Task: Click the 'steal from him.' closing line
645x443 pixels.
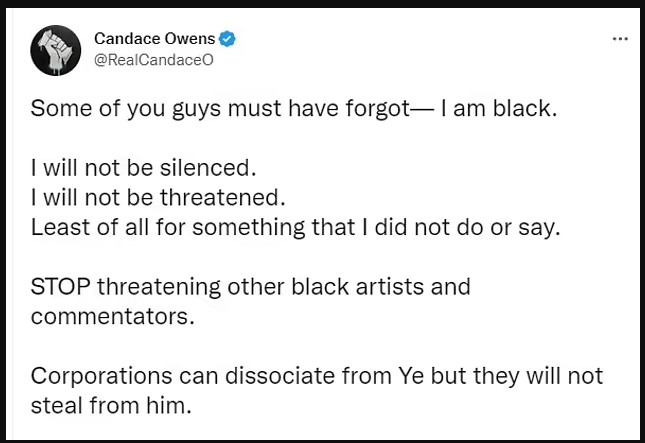Action: [111, 406]
